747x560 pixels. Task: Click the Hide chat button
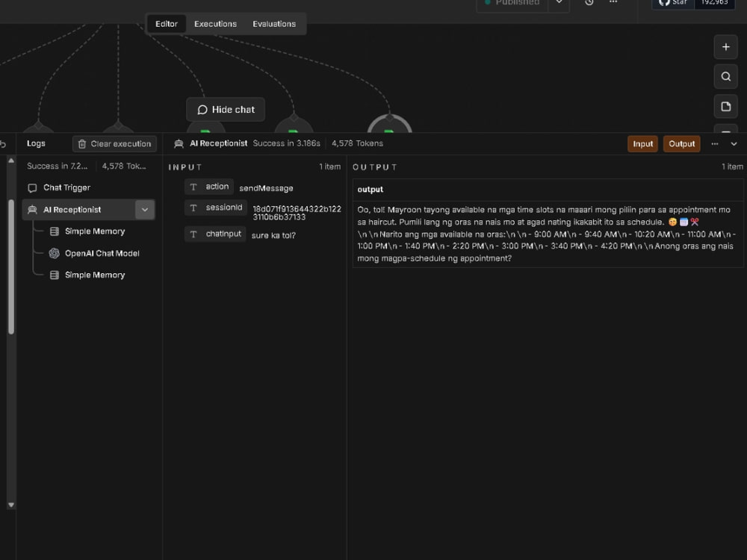click(226, 110)
